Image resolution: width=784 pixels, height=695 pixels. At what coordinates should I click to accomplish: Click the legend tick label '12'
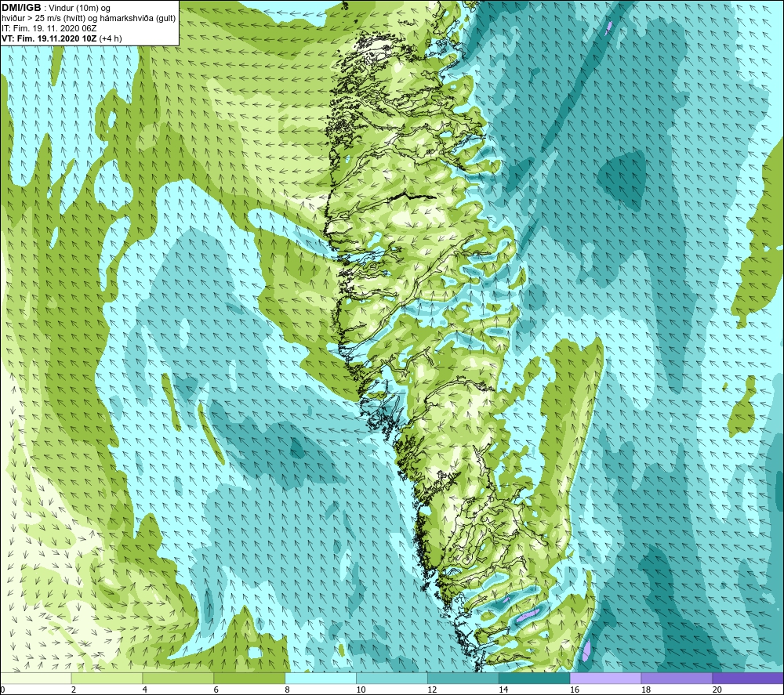432,690
